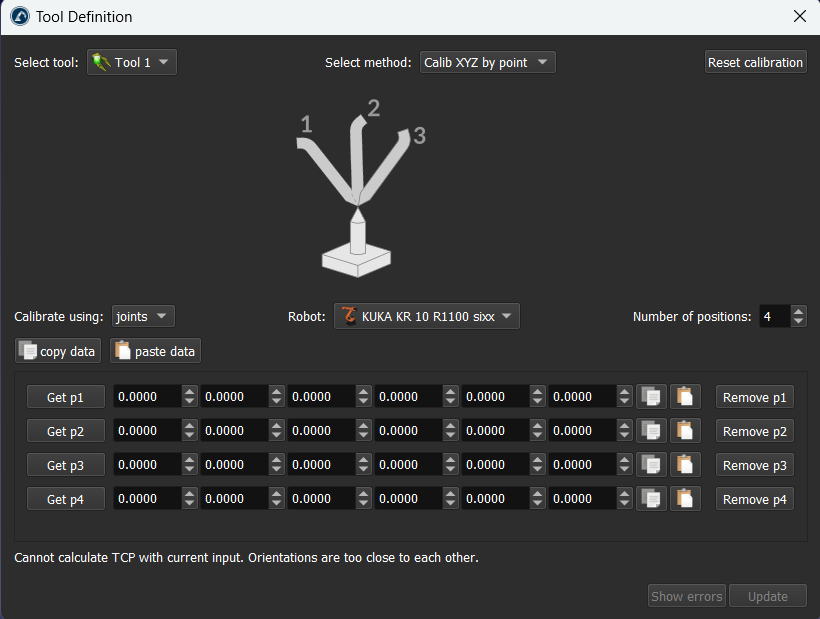This screenshot has width=820, height=619.
Task: Click the paste icon in the p3 row
Action: click(685, 465)
